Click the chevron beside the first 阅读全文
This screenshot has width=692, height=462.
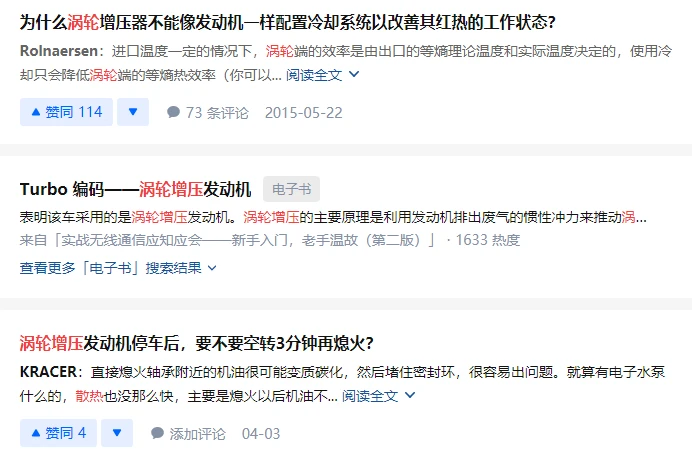point(354,74)
